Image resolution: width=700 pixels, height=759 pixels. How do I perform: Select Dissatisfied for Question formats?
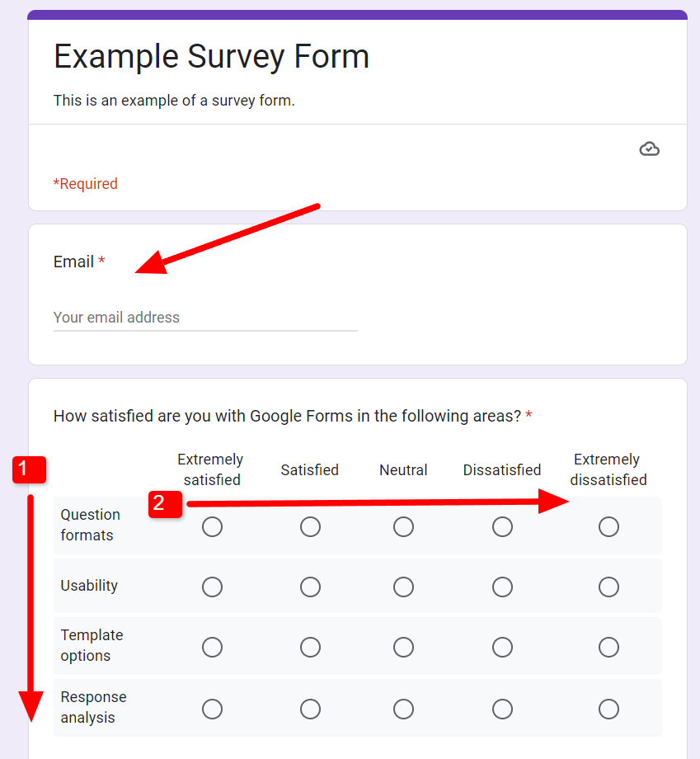(x=502, y=526)
